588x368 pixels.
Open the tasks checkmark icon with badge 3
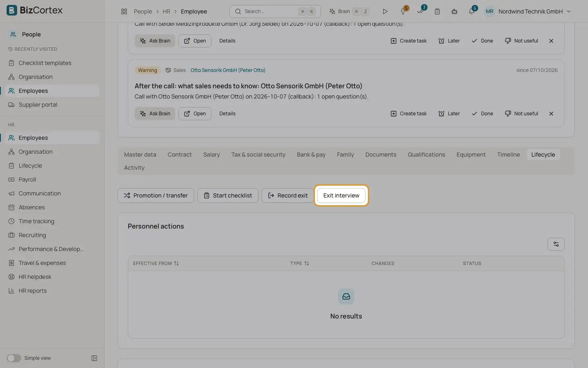421,11
